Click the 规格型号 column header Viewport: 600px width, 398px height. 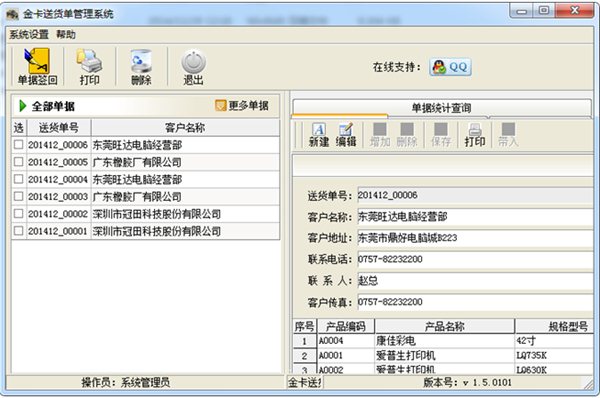[x=554, y=326]
